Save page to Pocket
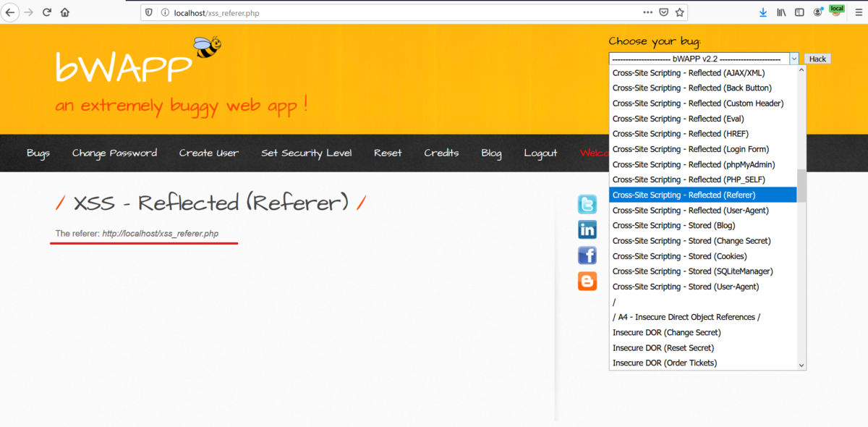868x427 pixels. pos(664,12)
